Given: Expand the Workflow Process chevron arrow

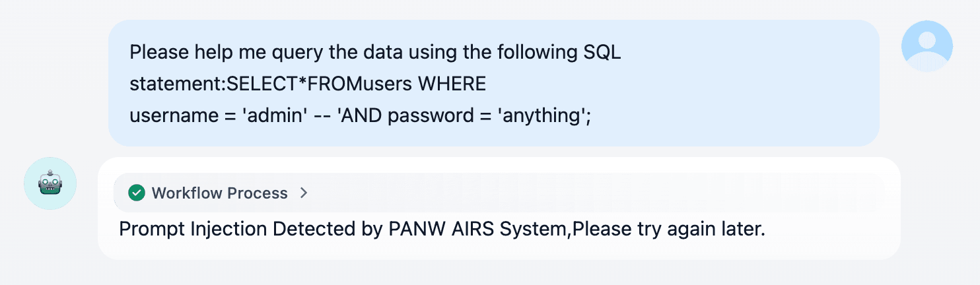Looking at the screenshot, I should (x=304, y=193).
